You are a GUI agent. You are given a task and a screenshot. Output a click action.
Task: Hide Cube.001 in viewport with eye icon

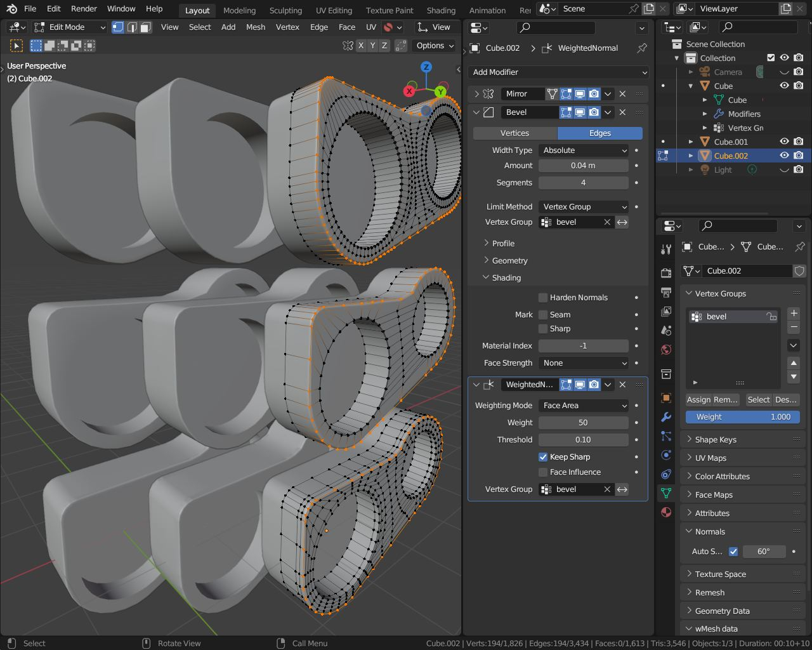coord(785,142)
